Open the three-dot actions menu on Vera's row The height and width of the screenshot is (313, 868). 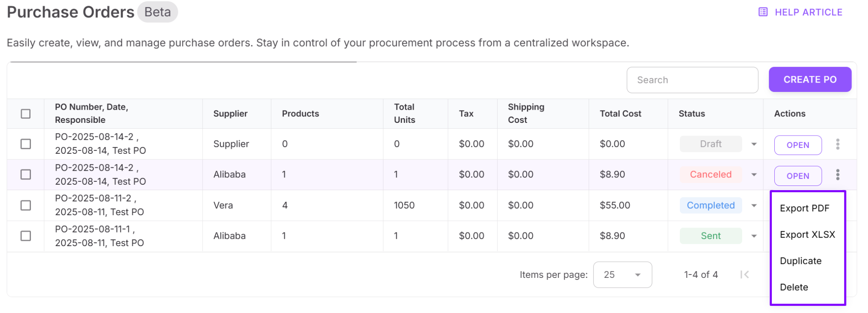pyautogui.click(x=838, y=205)
